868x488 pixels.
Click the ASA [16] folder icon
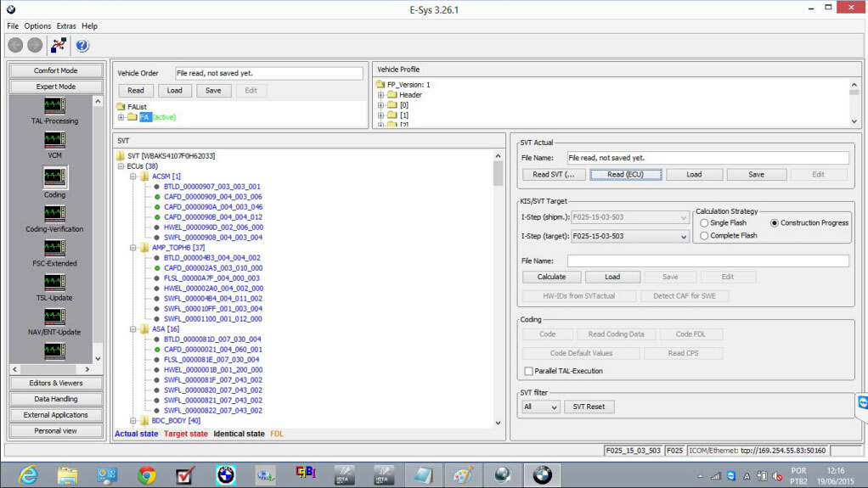pyautogui.click(x=144, y=328)
